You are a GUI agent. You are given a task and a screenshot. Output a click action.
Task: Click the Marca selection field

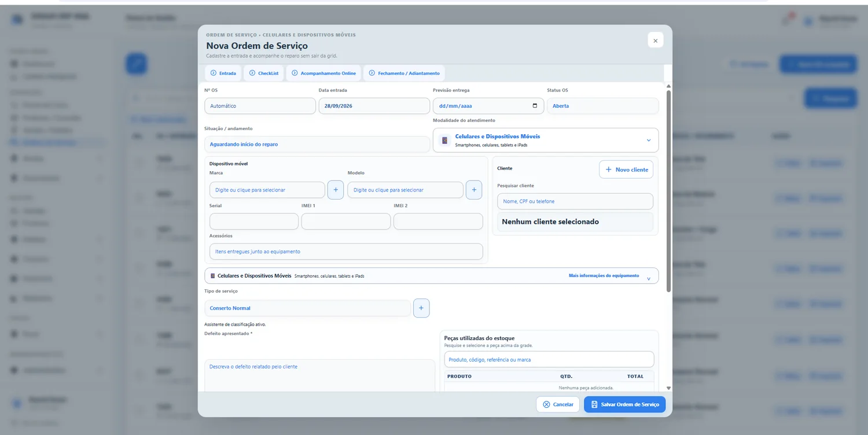(x=267, y=190)
